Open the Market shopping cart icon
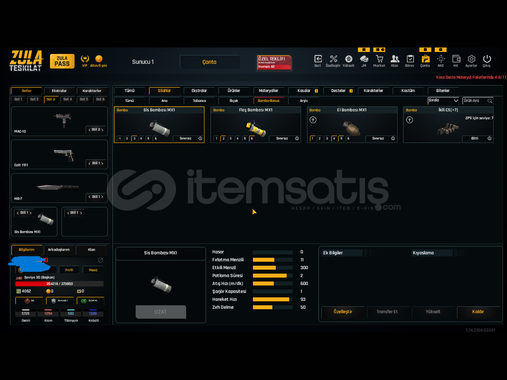 379,61
